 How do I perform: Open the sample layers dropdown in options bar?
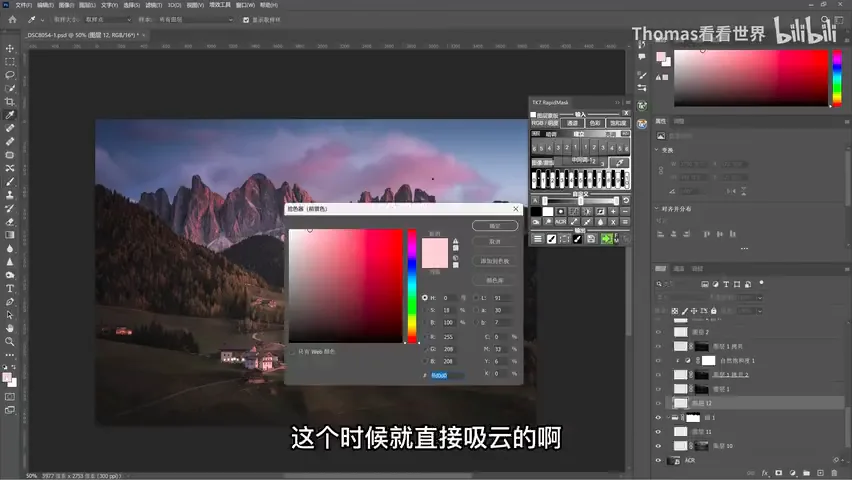point(195,20)
